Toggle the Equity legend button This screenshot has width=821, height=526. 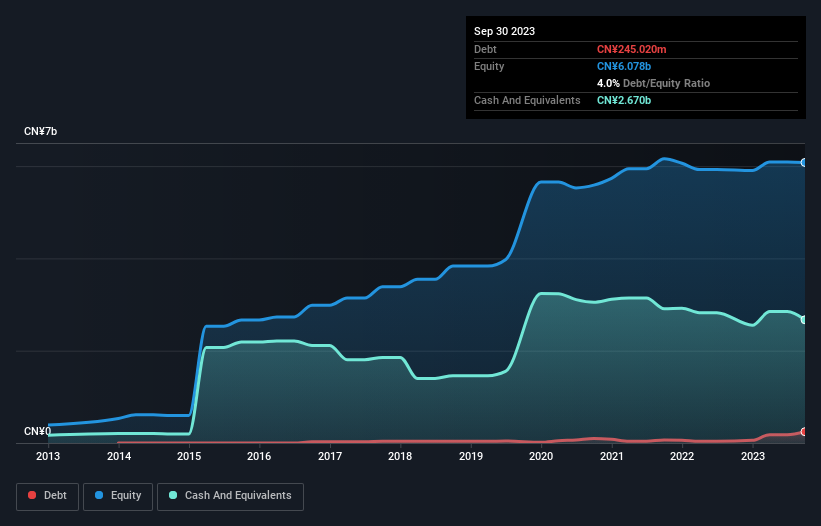[118, 496]
